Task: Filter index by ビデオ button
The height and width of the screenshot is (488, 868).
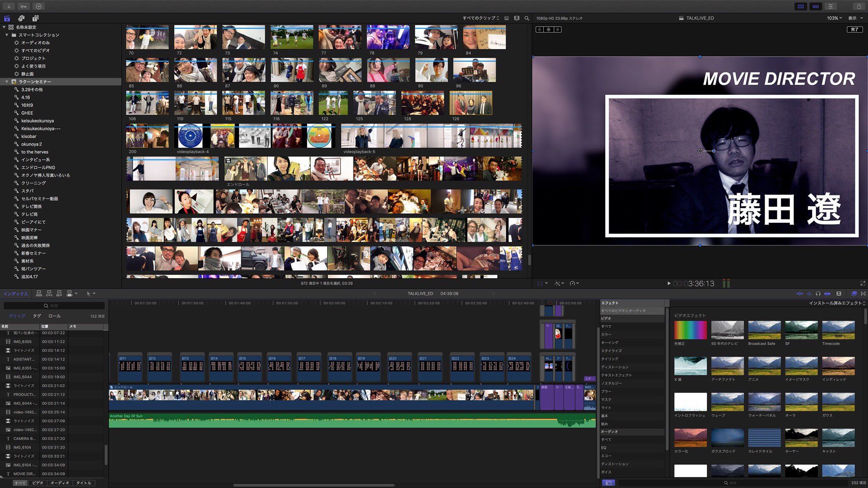Action: point(37,483)
